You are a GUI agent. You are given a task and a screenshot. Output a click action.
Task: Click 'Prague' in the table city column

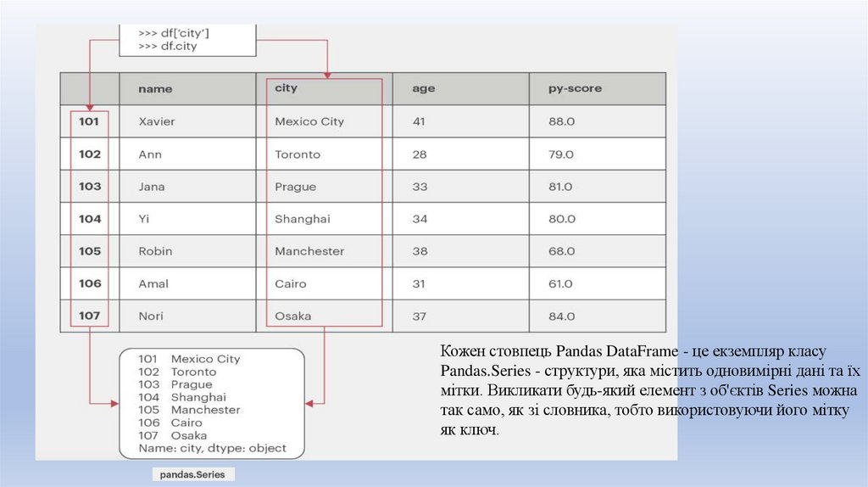[x=296, y=187]
